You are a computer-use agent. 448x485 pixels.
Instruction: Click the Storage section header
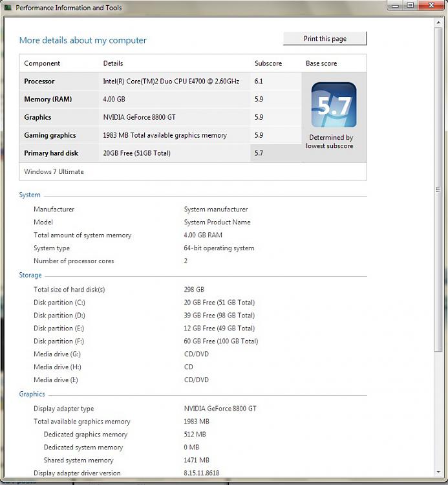tap(30, 275)
